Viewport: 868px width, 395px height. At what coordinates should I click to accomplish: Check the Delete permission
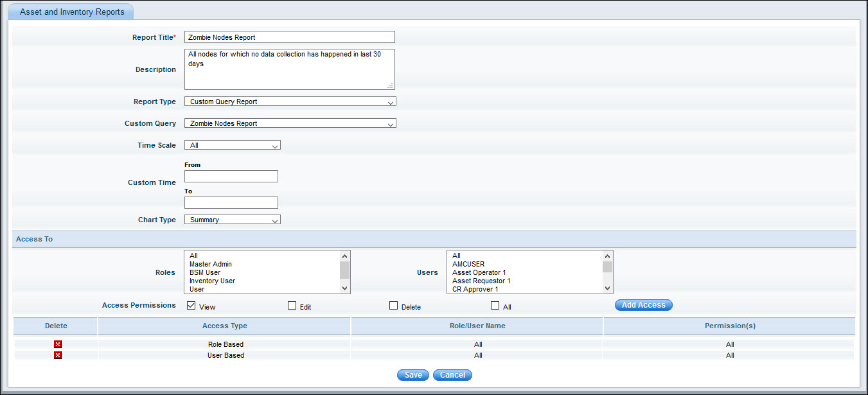click(393, 306)
